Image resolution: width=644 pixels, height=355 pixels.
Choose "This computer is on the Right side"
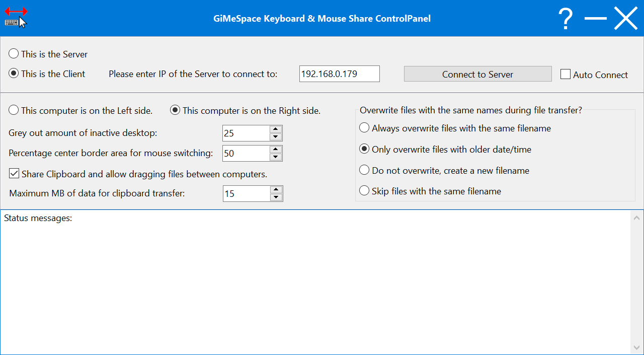pos(245,110)
